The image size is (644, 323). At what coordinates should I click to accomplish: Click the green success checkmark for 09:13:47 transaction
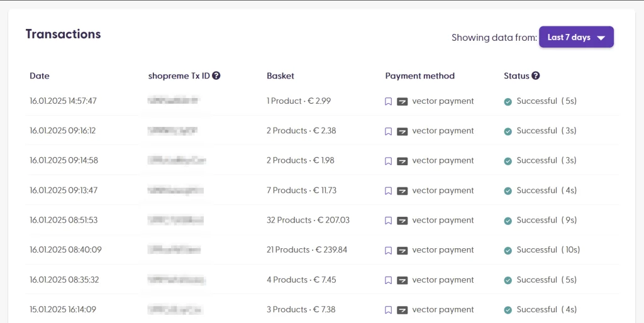[508, 191]
